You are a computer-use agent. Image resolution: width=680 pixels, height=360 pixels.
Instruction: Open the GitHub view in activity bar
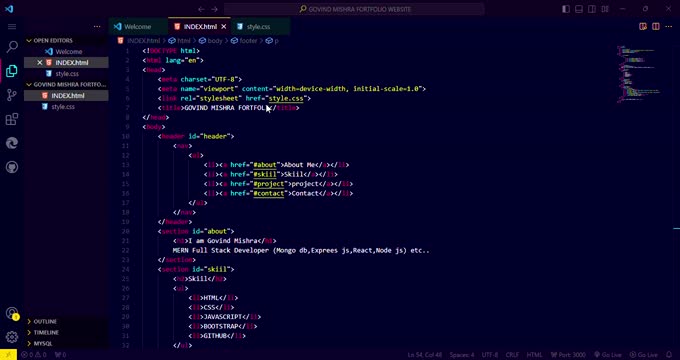[12, 167]
